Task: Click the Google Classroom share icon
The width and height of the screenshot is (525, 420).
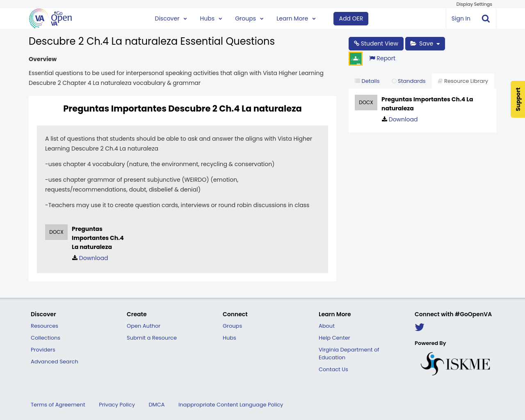Action: (356, 59)
